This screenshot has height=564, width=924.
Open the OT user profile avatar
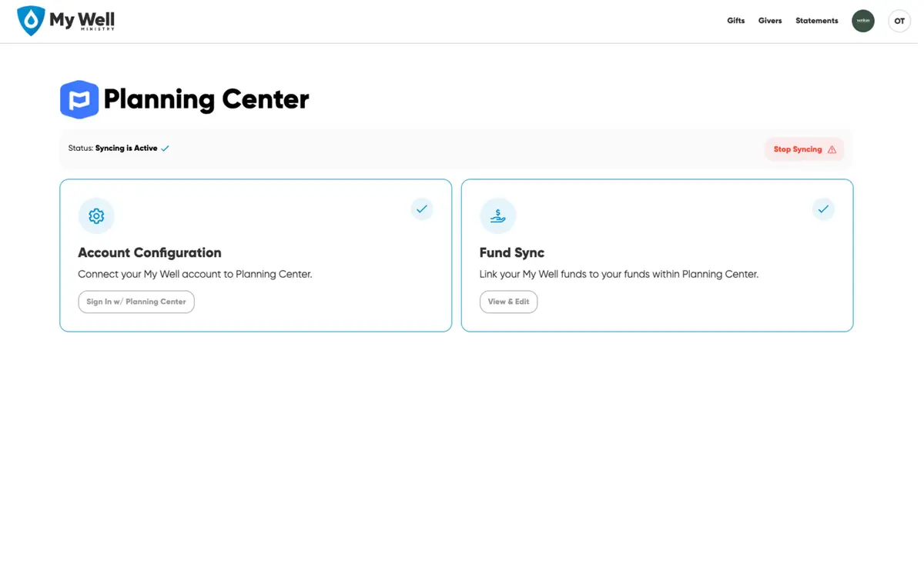pyautogui.click(x=899, y=21)
